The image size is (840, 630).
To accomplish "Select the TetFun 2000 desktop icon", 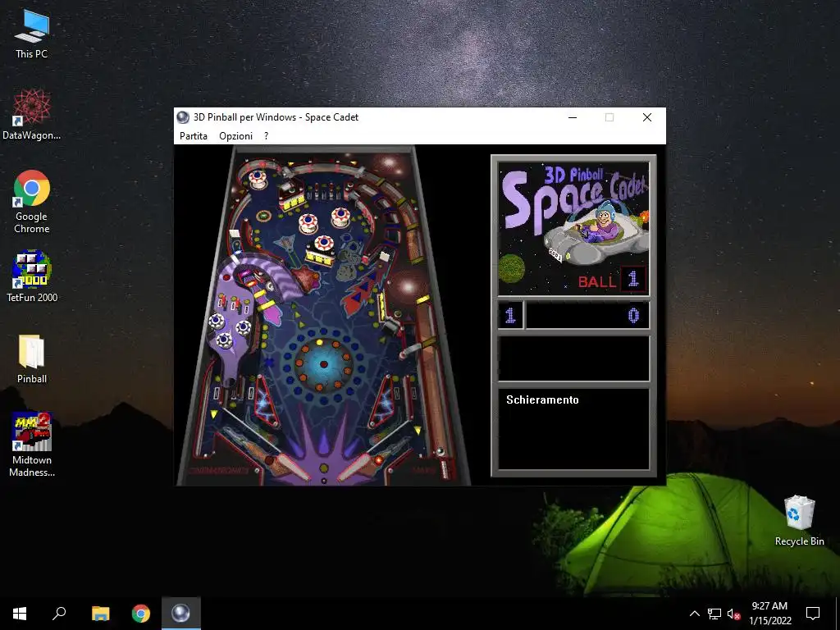I will pos(32,276).
